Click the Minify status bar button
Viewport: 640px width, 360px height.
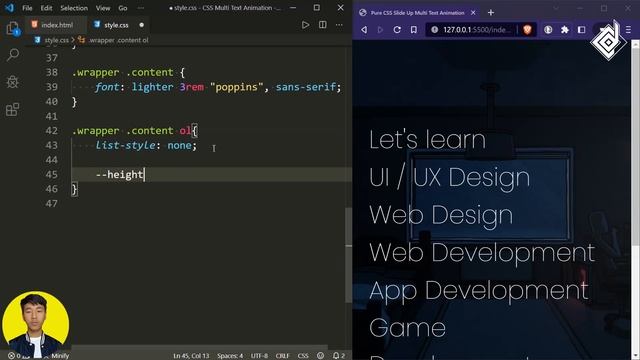coord(60,356)
